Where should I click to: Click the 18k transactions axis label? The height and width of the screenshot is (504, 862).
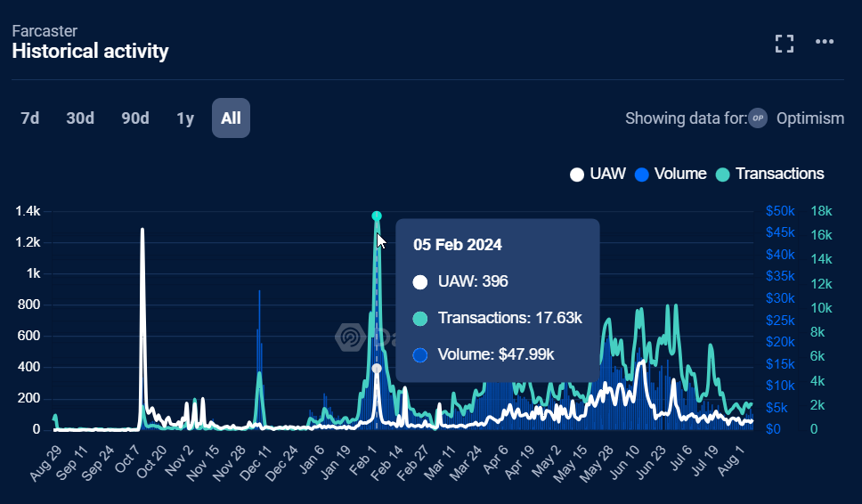pos(821,211)
